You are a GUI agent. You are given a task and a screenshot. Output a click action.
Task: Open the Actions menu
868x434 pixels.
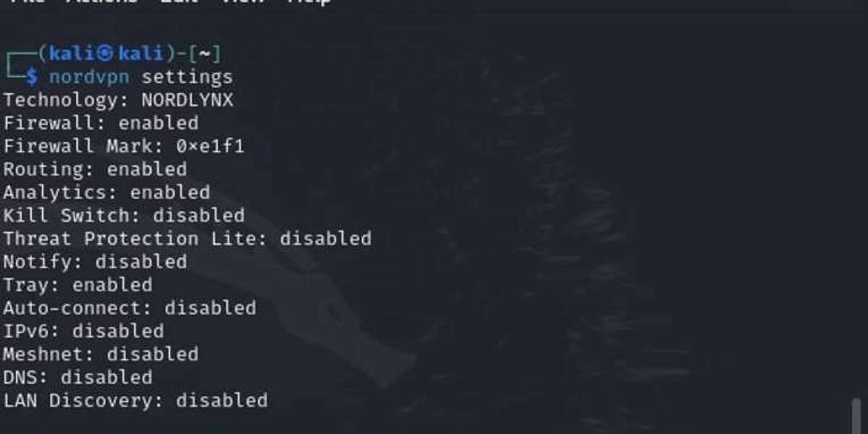pyautogui.click(x=102, y=1)
